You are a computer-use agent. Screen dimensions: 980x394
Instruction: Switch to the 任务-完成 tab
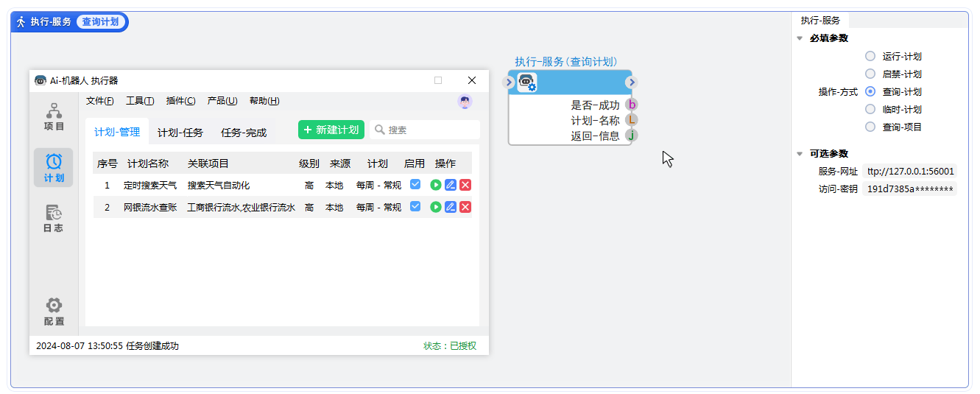click(244, 133)
